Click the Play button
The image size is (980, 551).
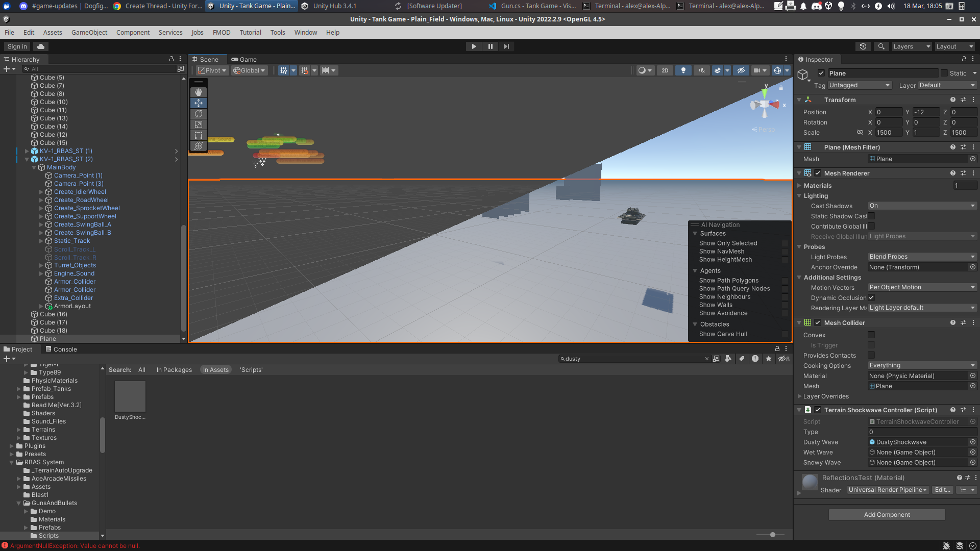[x=474, y=46]
